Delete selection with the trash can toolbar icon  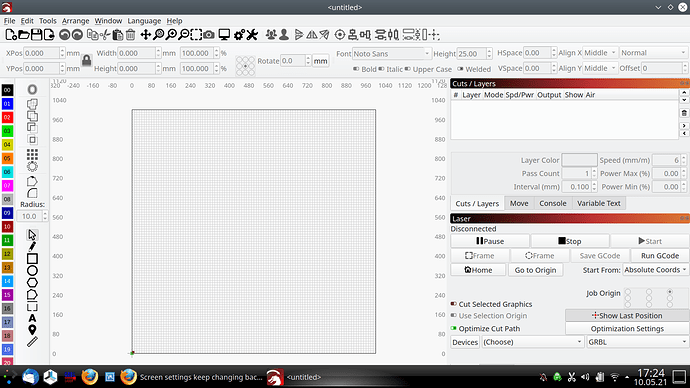coord(131,35)
